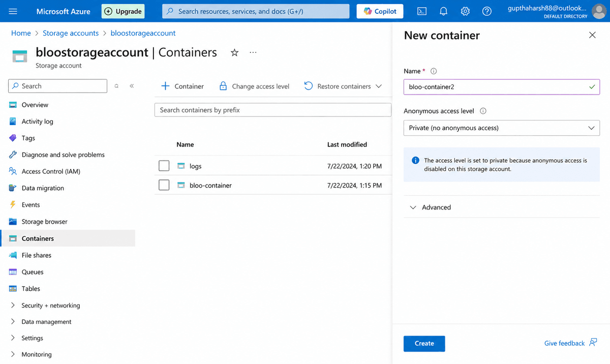Click the Name field info icon

434,71
